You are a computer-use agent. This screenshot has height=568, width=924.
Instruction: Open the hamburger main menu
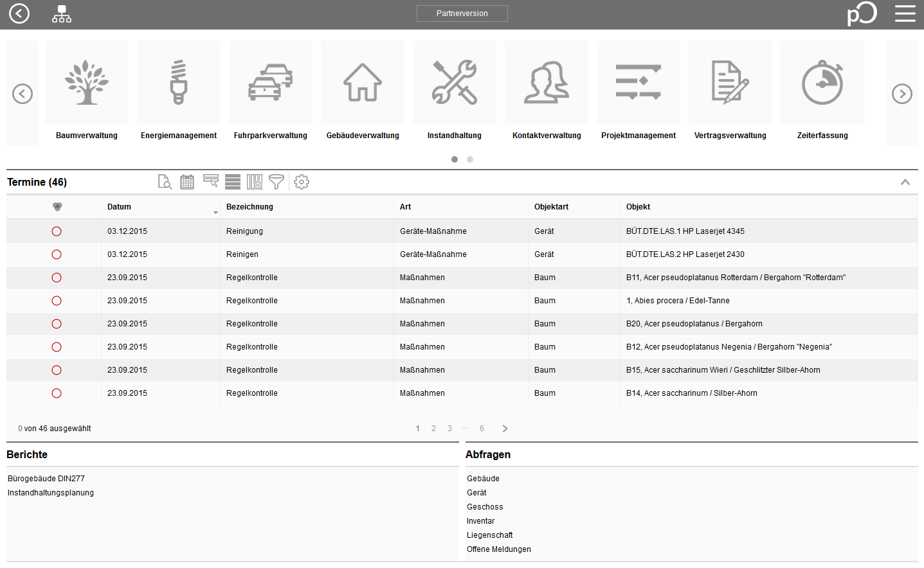click(905, 13)
